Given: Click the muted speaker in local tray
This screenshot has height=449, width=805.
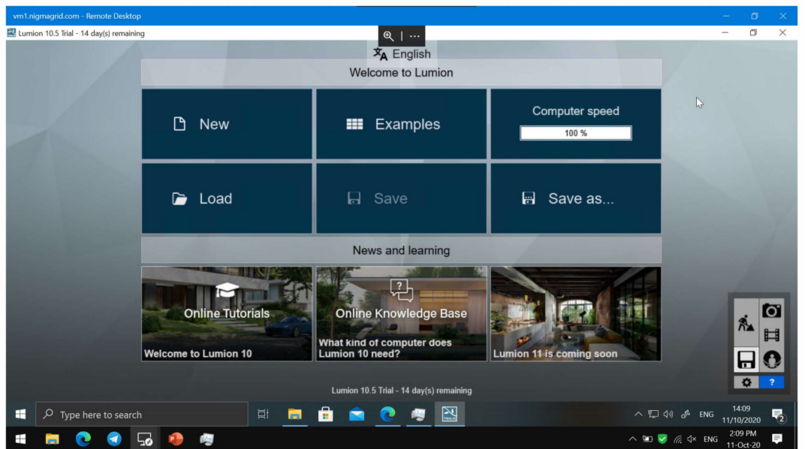Looking at the screenshot, I should (x=692, y=439).
